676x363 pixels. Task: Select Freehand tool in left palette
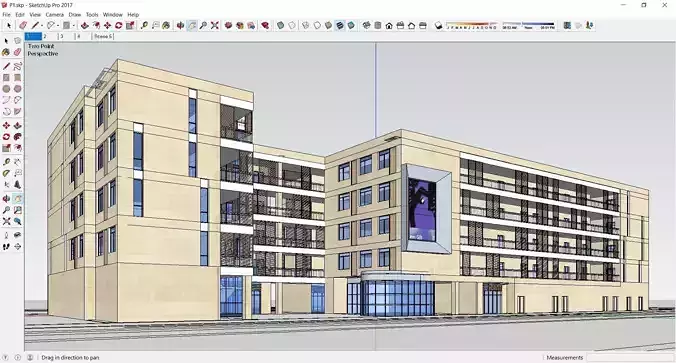click(17, 66)
